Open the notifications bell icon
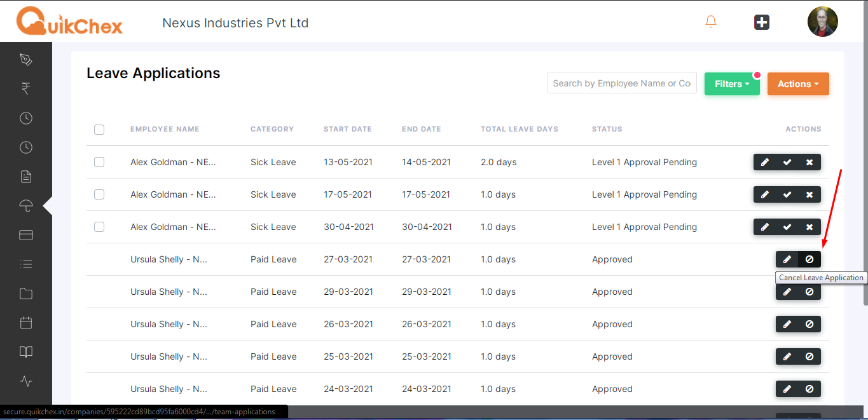 point(710,21)
